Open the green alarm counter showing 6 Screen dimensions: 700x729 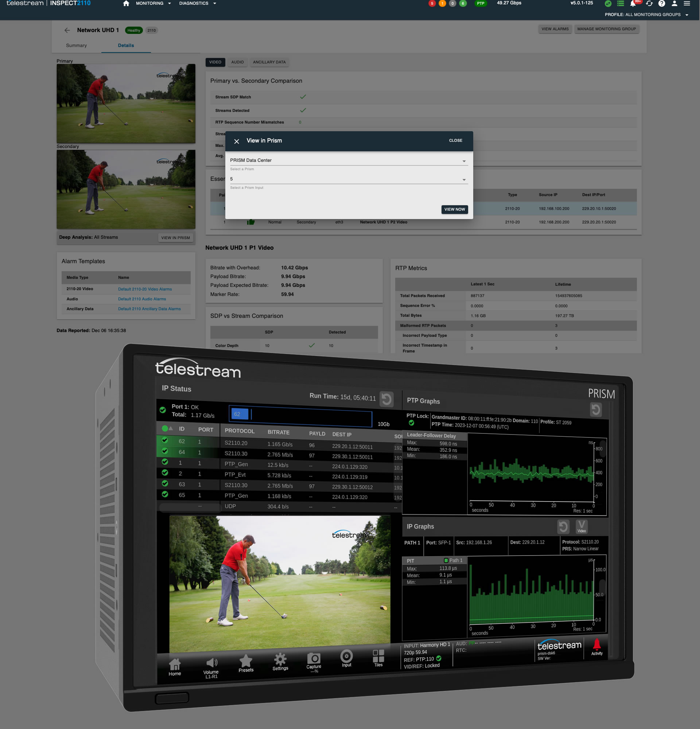463,3
